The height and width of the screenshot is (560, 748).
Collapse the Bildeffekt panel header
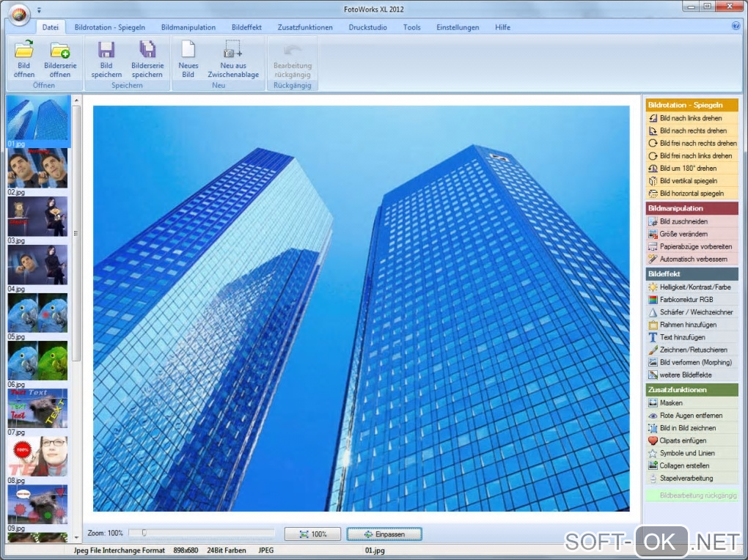click(692, 274)
